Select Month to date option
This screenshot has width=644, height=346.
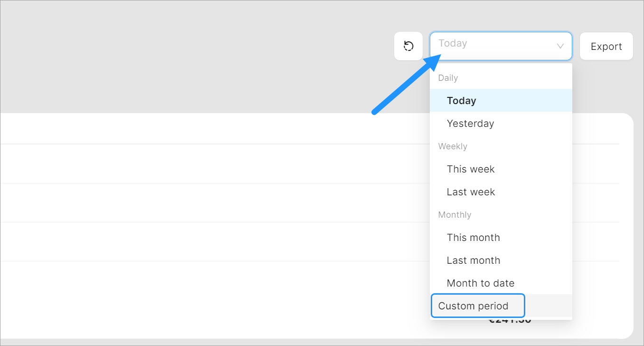480,283
